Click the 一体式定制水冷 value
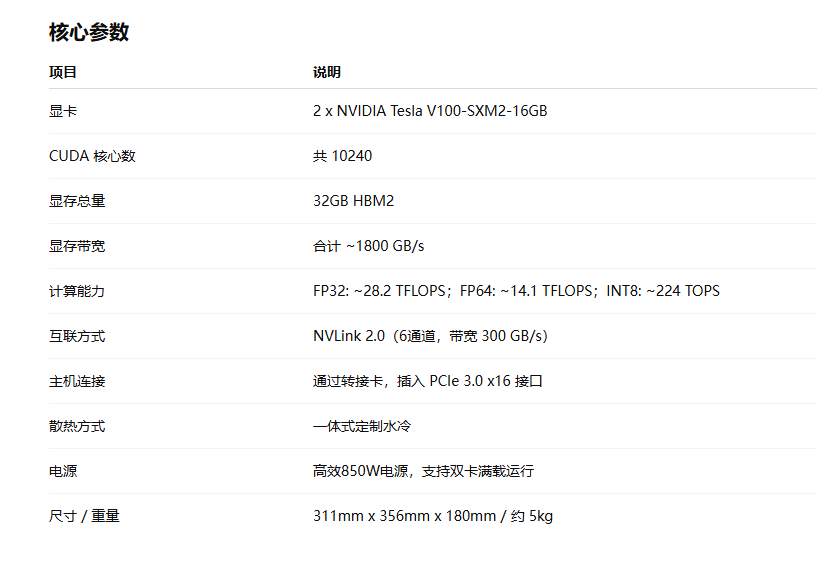Viewport: 825px width, 565px height. click(x=362, y=426)
